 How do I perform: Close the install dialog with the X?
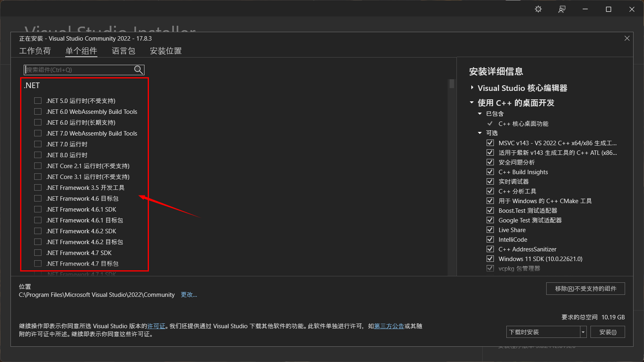(627, 38)
